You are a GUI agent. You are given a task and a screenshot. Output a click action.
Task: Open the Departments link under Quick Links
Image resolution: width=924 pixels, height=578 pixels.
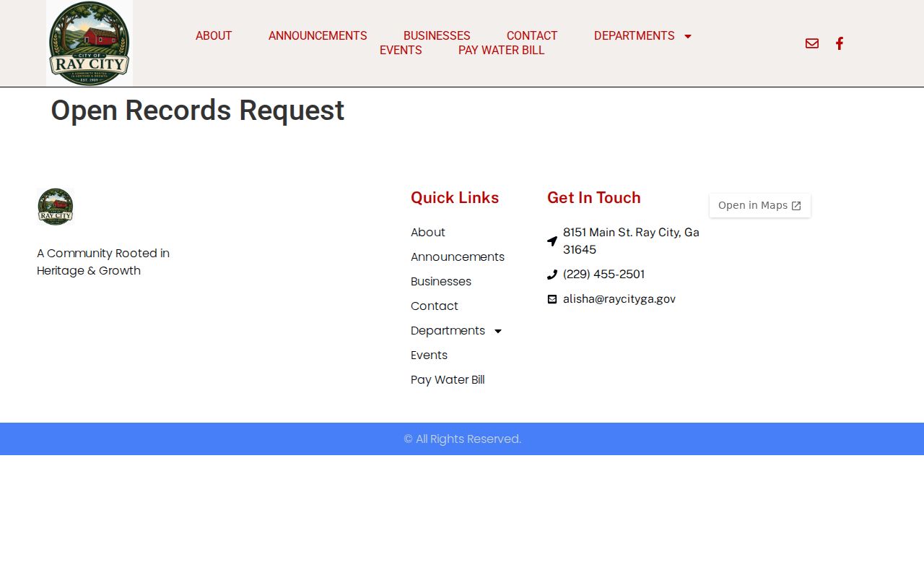[448, 331]
